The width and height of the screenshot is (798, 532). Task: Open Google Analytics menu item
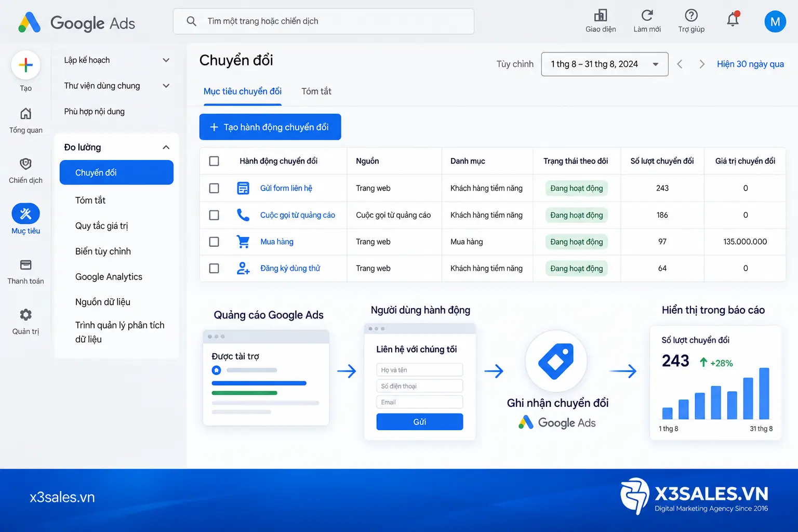[109, 277]
